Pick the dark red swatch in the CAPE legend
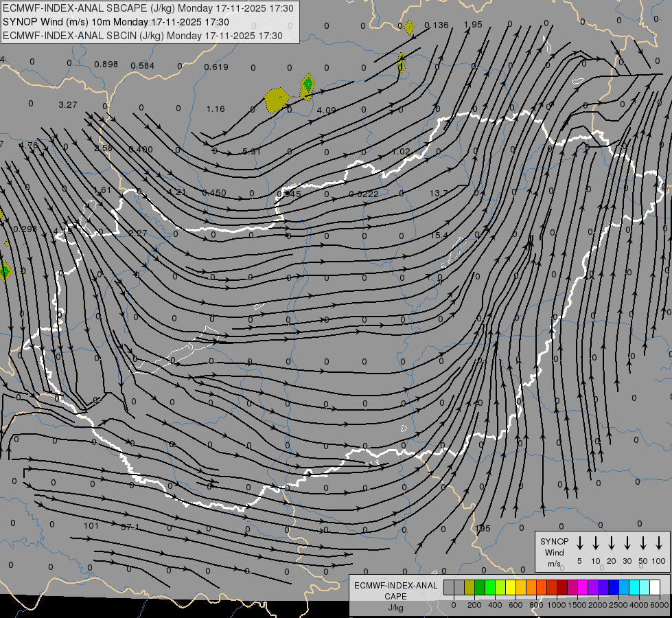This screenshot has height=618, width=672. click(x=562, y=587)
